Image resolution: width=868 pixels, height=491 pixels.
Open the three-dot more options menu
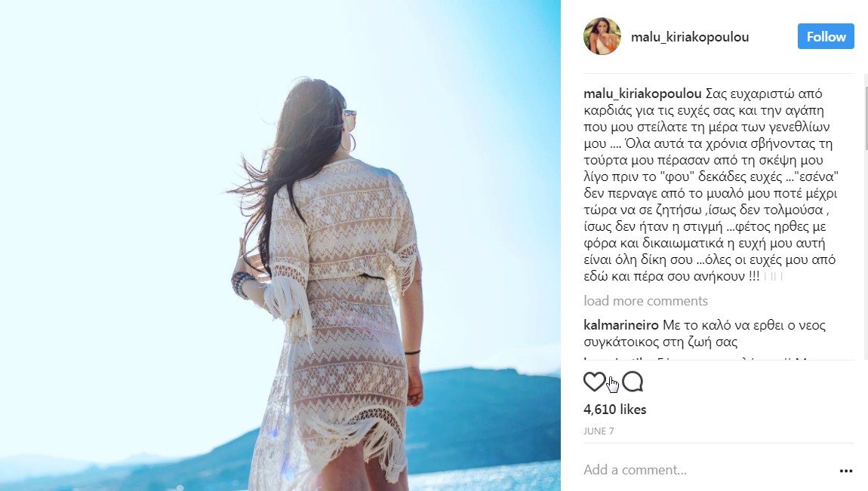click(846, 471)
